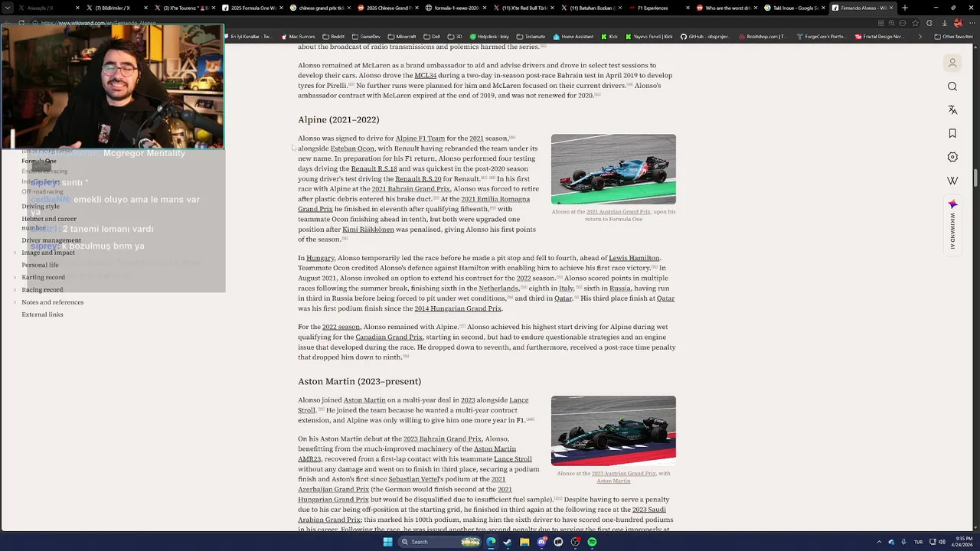The image size is (980, 551).
Task: Open Spotify from the taskbar
Action: click(592, 542)
